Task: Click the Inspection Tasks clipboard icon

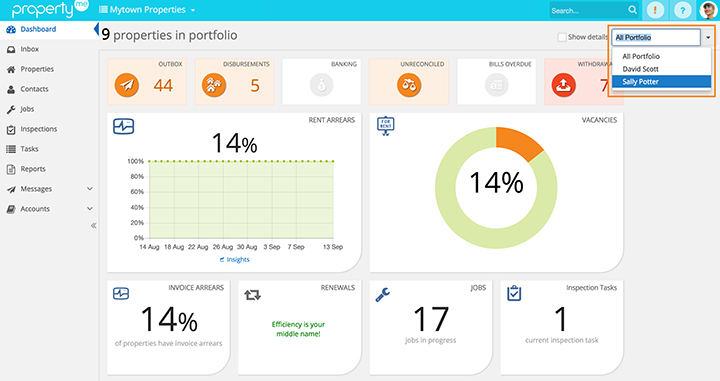Action: coord(514,293)
